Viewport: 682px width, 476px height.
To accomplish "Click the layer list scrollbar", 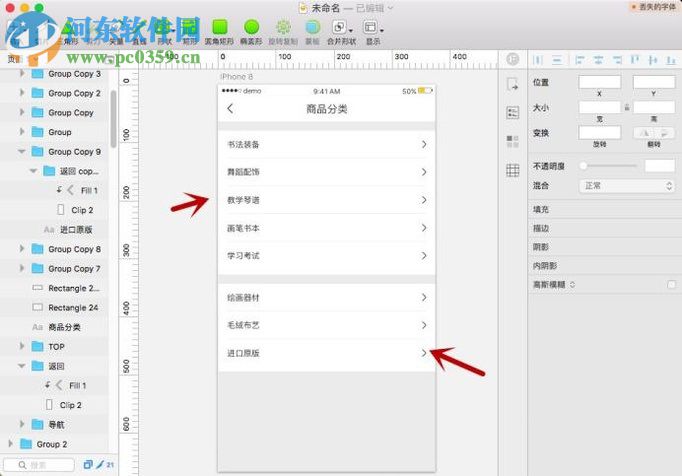I will (114, 119).
